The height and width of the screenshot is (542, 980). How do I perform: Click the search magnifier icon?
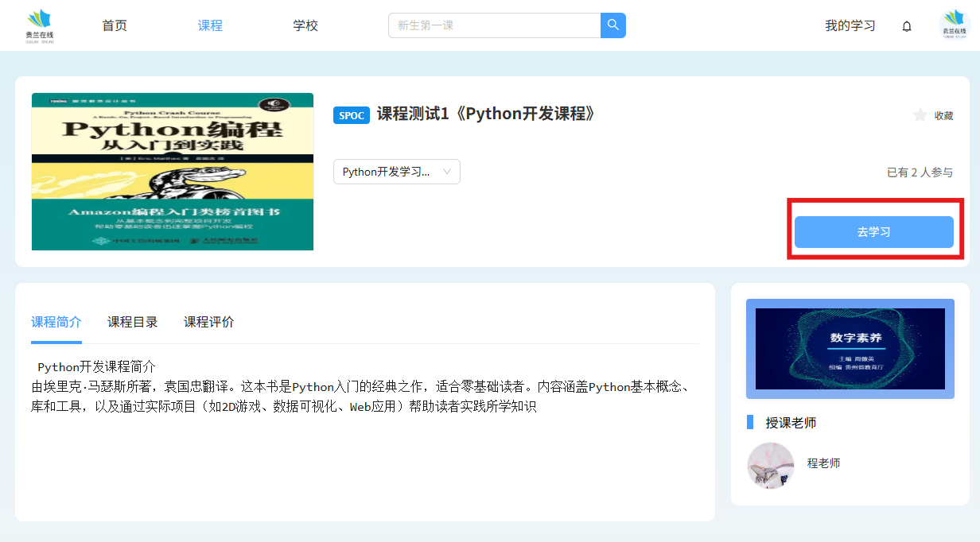pyautogui.click(x=612, y=25)
